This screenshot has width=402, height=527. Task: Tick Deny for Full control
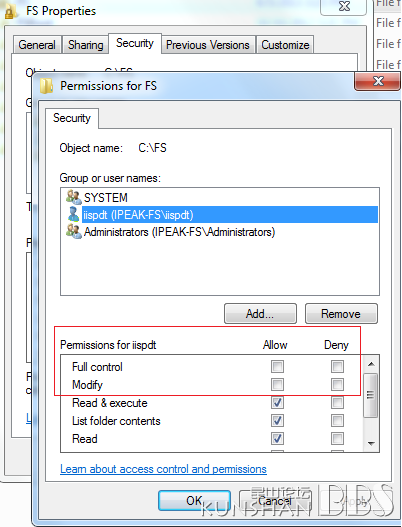point(337,366)
